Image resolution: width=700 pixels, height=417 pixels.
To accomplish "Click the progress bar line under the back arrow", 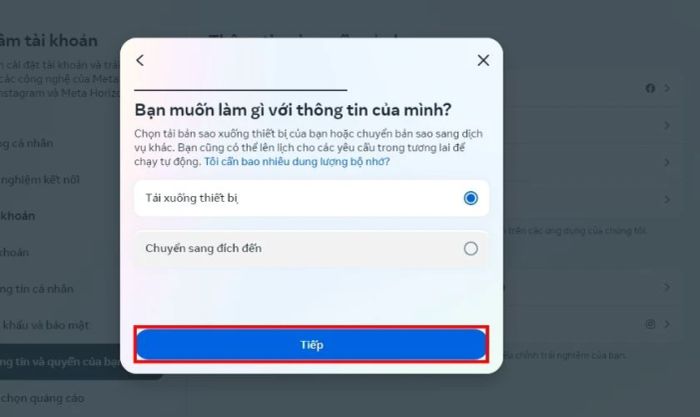I will [x=241, y=90].
